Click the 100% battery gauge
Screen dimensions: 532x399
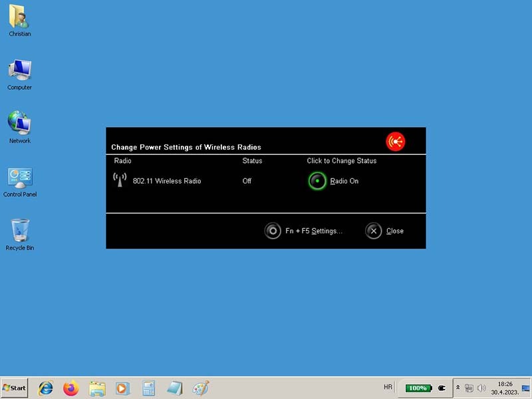(x=419, y=388)
